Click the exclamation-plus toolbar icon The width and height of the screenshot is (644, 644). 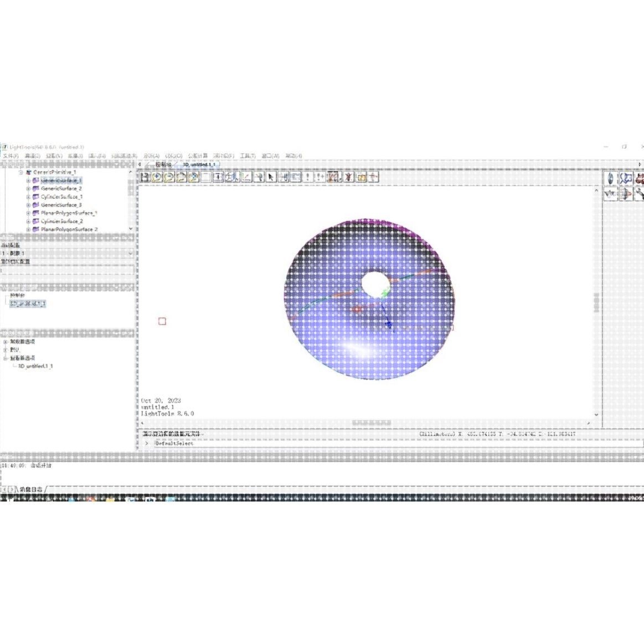[x=320, y=177]
